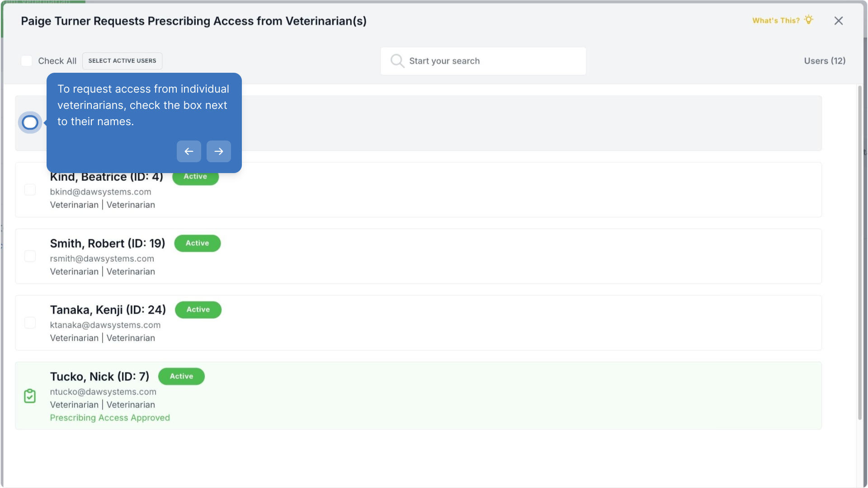Click the highlighted checkbox beside the tooltip

click(30, 122)
